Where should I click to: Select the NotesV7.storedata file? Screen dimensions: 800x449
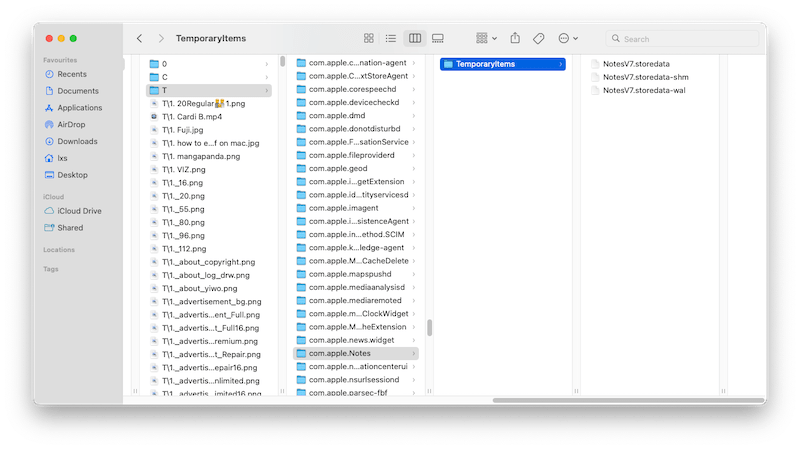637,64
